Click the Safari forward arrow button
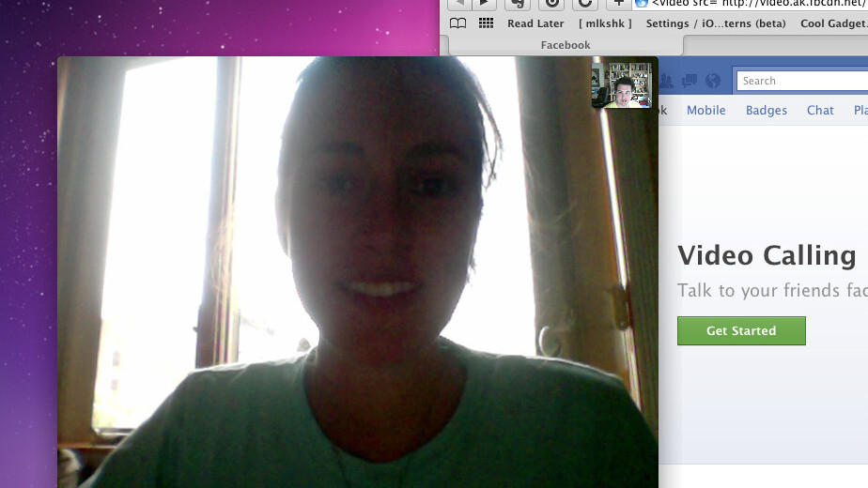The image size is (868, 488). (x=483, y=4)
